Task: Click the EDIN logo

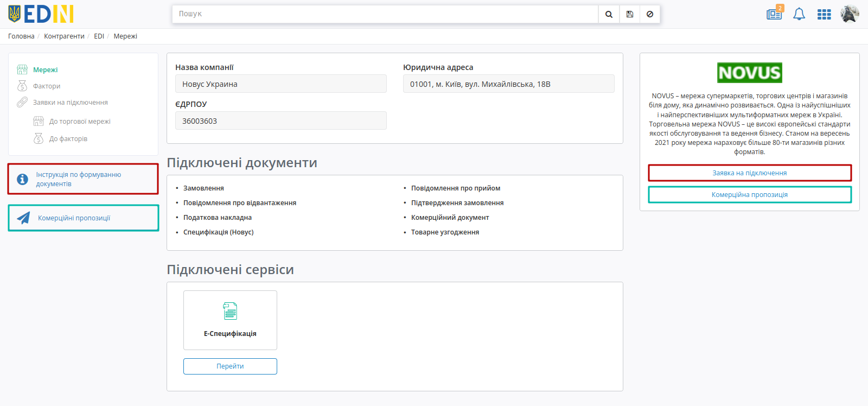Action: (x=41, y=14)
